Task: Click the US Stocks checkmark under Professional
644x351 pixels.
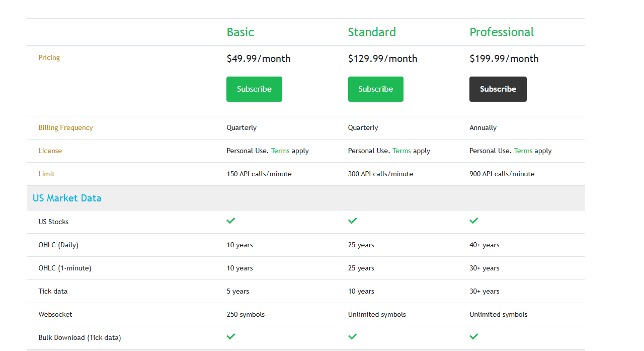Action: tap(473, 221)
